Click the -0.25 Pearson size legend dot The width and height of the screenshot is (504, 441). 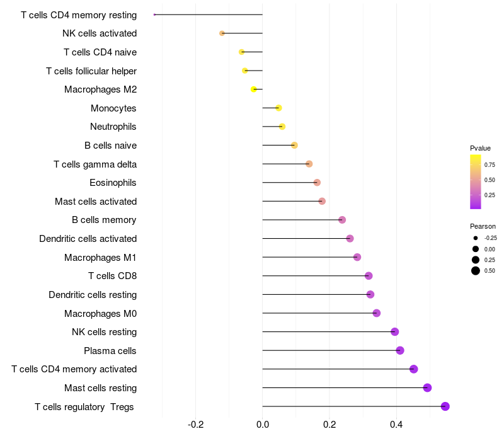point(476,238)
